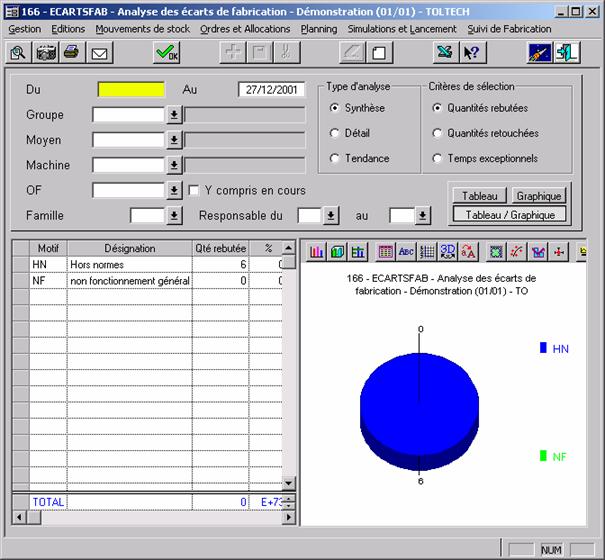This screenshot has height=560, width=605.
Task: Click the non fonctionnement général cell
Action: point(130,281)
